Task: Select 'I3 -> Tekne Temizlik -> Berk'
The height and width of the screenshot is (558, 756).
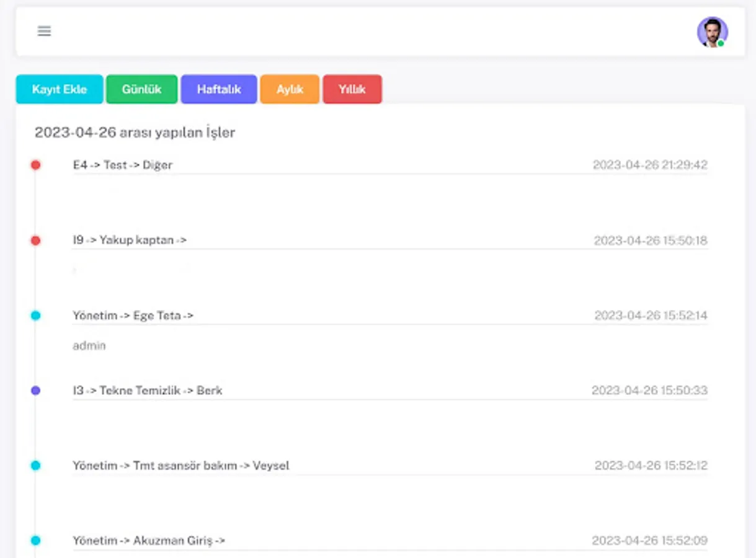Action: [148, 391]
